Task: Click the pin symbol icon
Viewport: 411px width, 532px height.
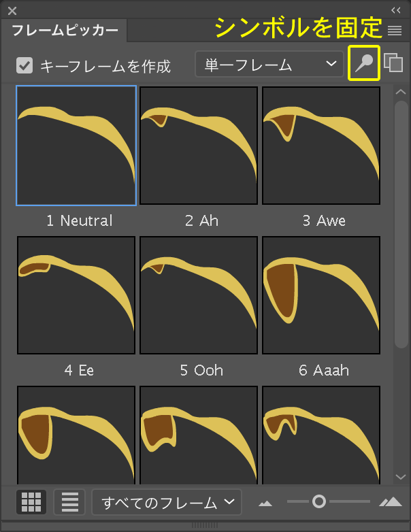Action: pos(364,63)
